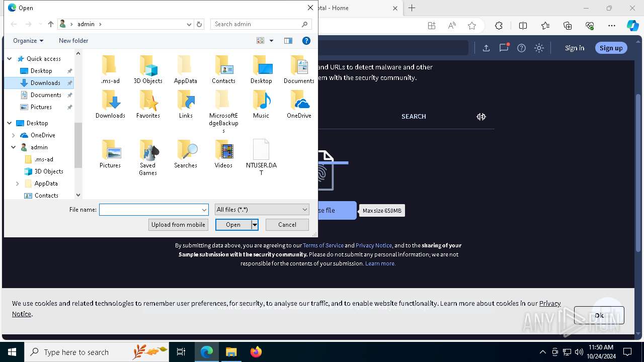Expand the AppData tree node

18,184
